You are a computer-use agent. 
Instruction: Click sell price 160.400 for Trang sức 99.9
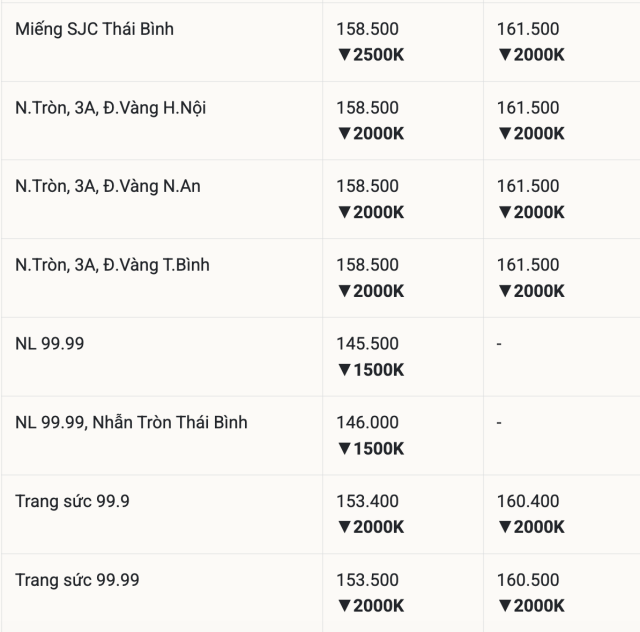coord(528,501)
